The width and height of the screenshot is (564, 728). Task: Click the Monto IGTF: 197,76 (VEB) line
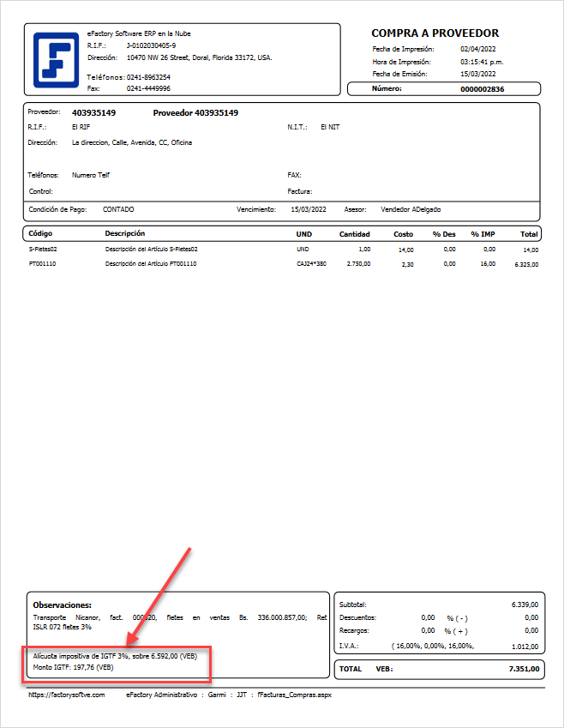pos(73,667)
